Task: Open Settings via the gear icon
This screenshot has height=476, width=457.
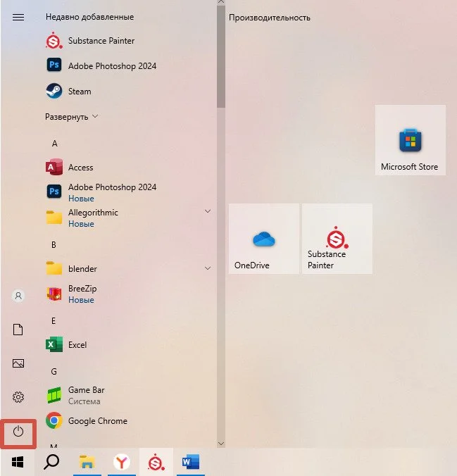Action: (18, 397)
